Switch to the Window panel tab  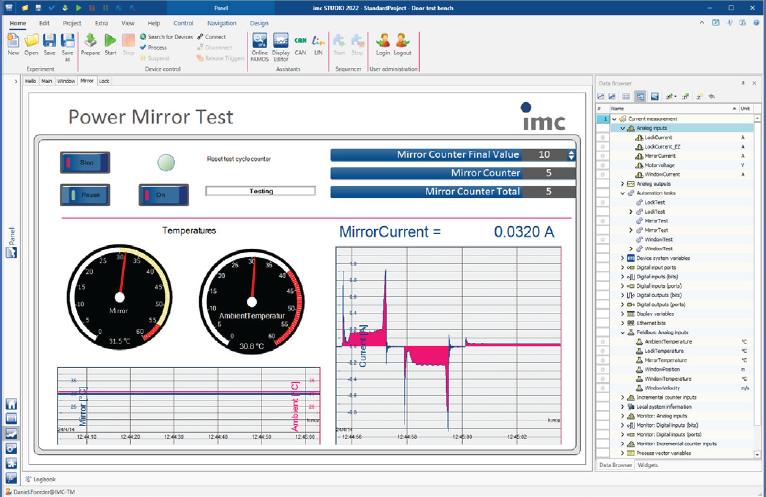point(66,81)
